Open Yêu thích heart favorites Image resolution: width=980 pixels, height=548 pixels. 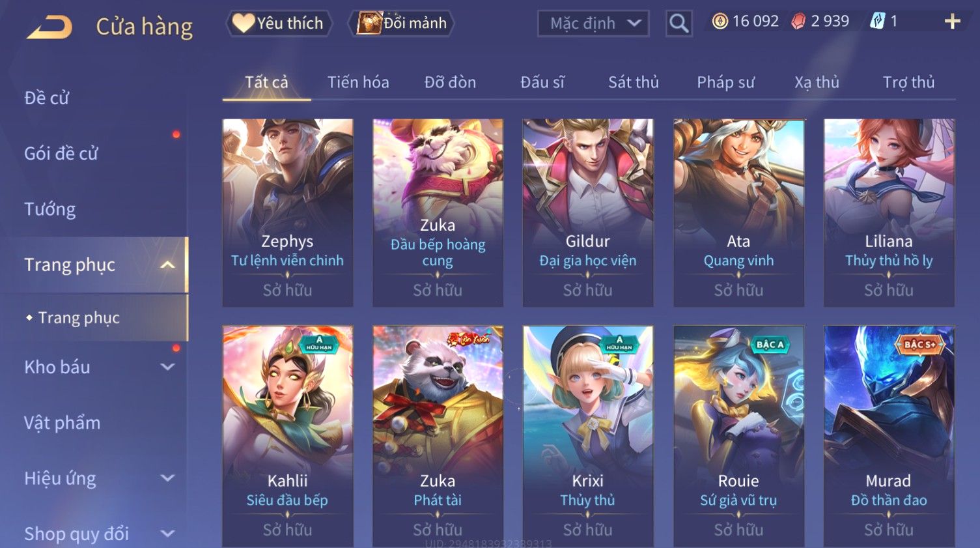click(x=279, y=23)
